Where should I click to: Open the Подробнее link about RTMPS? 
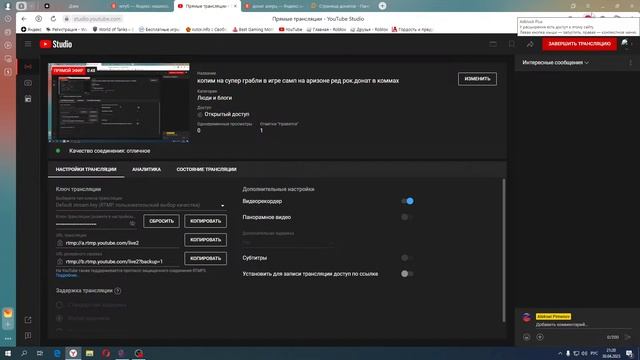pyautogui.click(x=67, y=276)
